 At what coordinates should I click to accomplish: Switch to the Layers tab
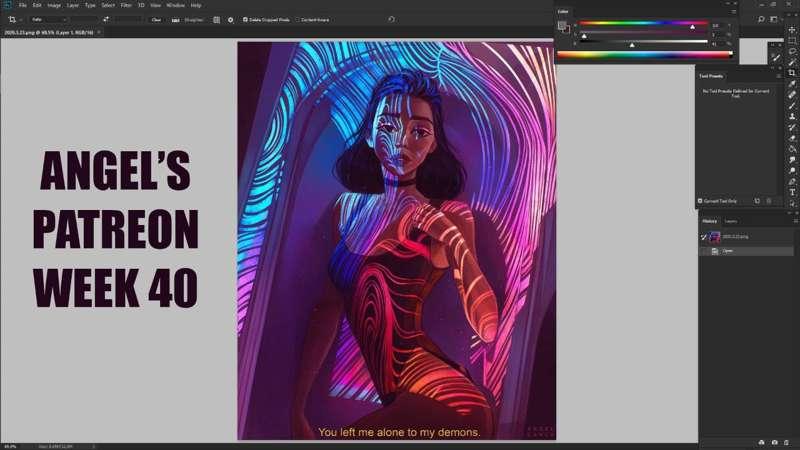click(x=731, y=221)
